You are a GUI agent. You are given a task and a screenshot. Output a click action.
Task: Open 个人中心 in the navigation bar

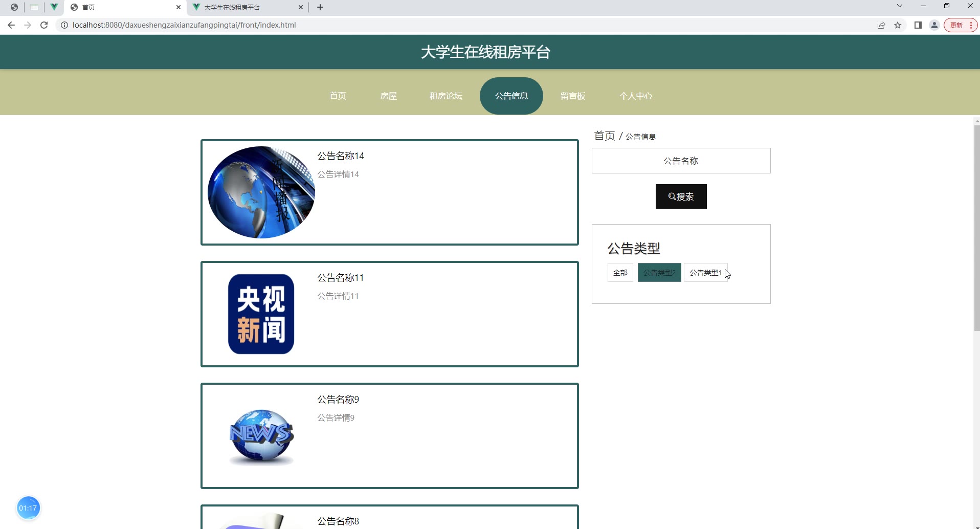tap(636, 96)
